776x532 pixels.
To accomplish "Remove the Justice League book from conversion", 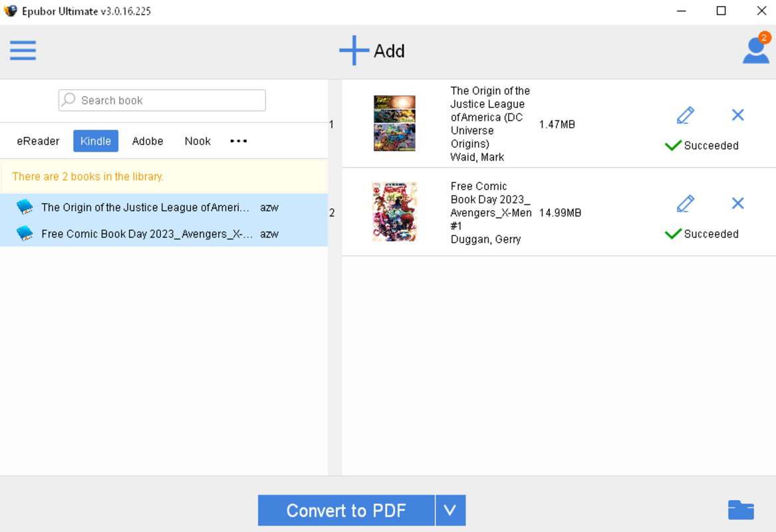I will tap(737, 115).
